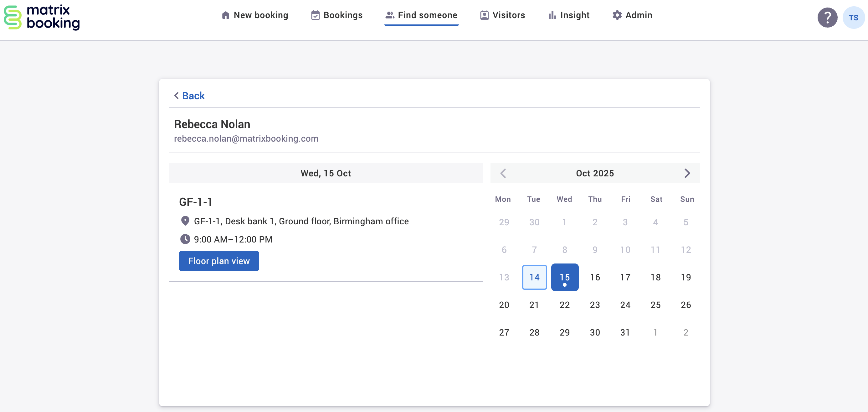The height and width of the screenshot is (412, 868).
Task: Open the Admin settings gear icon
Action: 617,15
